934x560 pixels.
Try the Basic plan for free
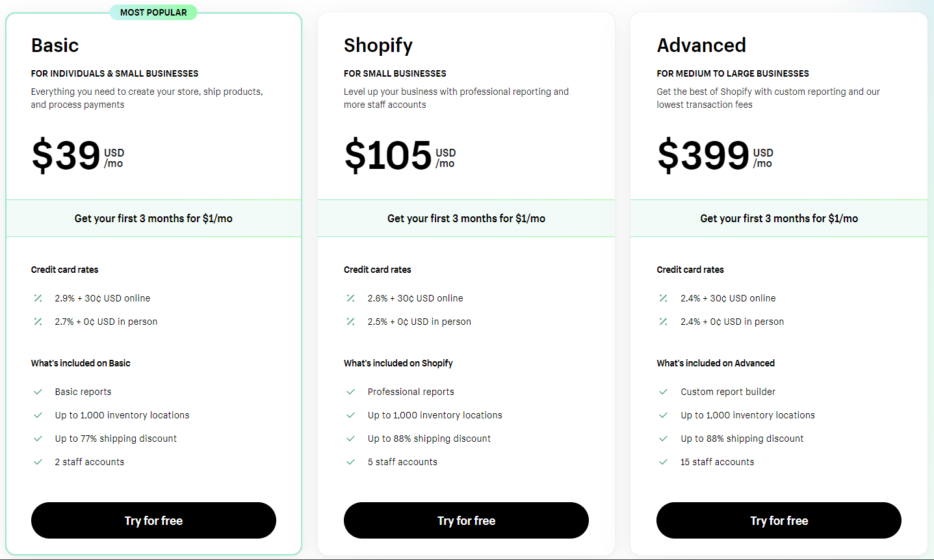pyautogui.click(x=153, y=520)
